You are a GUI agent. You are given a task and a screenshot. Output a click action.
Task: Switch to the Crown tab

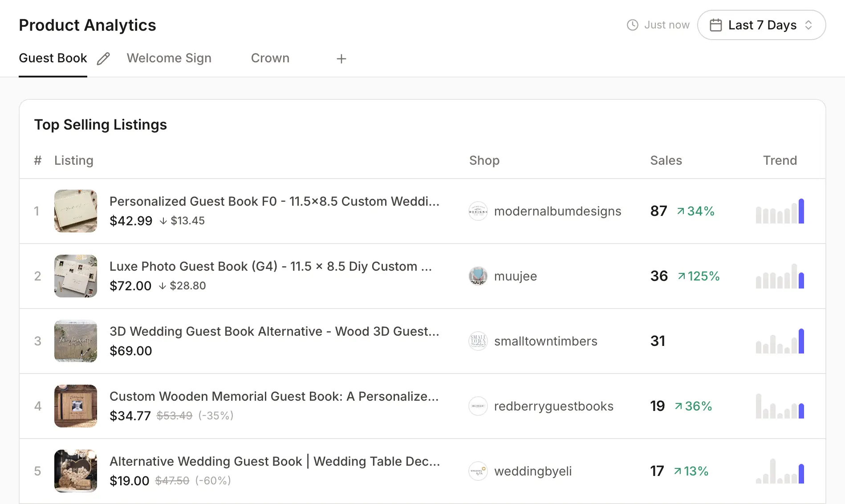coord(270,58)
